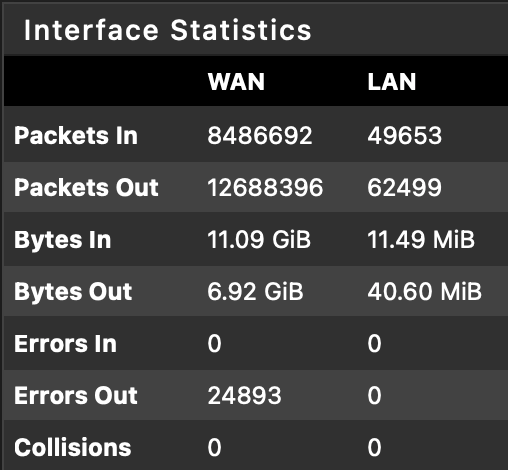Click the Bytes Out row label

pyautogui.click(x=73, y=292)
